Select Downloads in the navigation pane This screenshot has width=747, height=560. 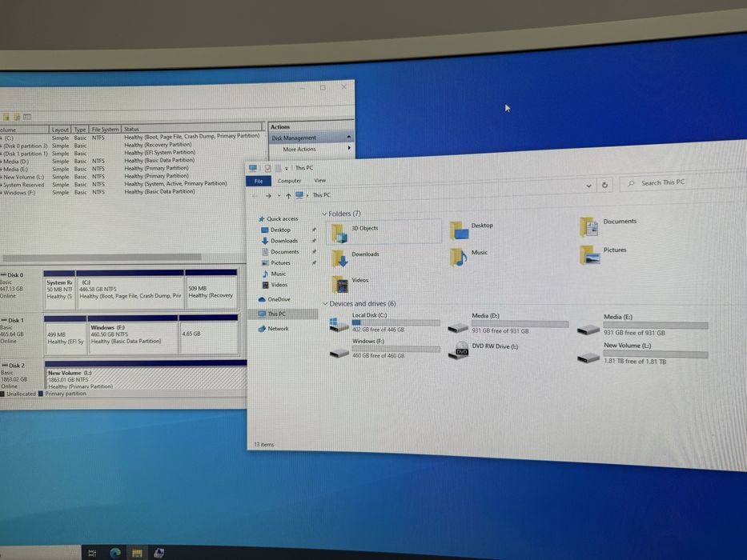279,241
